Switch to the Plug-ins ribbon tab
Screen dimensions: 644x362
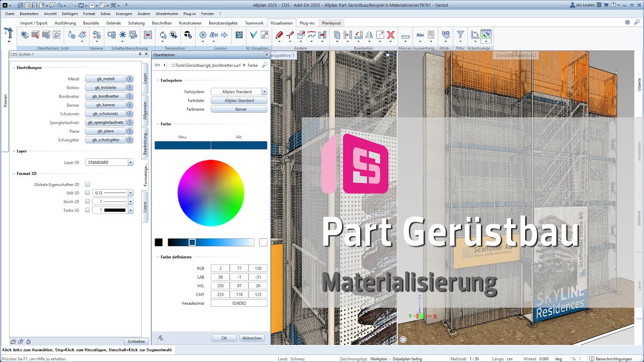tap(307, 23)
